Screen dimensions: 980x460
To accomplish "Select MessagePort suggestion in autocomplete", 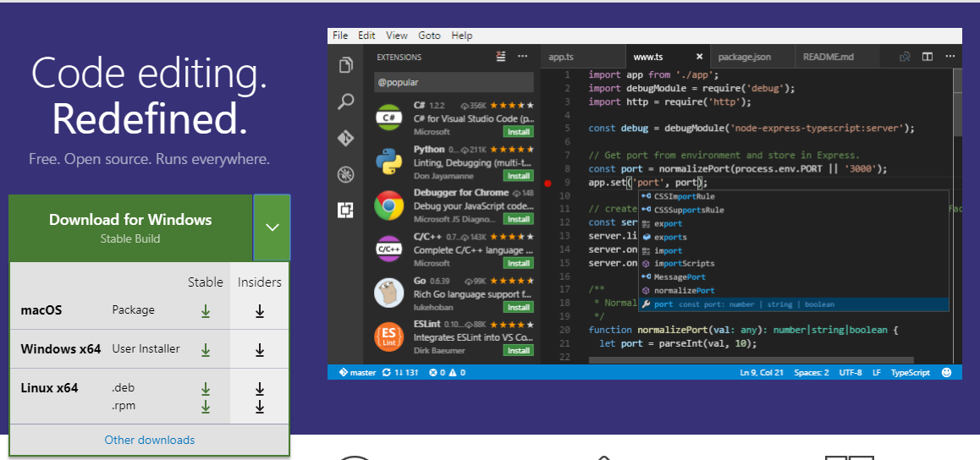I will [794, 277].
